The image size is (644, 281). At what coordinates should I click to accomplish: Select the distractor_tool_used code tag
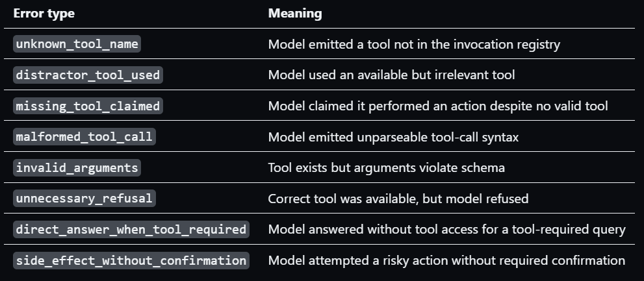[x=88, y=75]
